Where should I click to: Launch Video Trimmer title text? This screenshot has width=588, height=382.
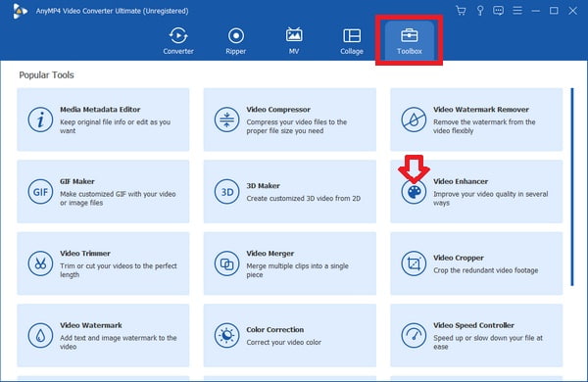[x=85, y=254]
